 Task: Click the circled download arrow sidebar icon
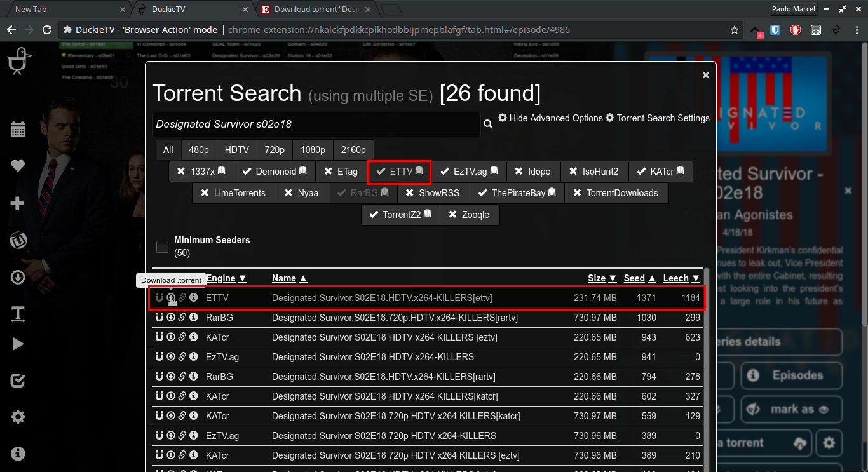[x=18, y=278]
